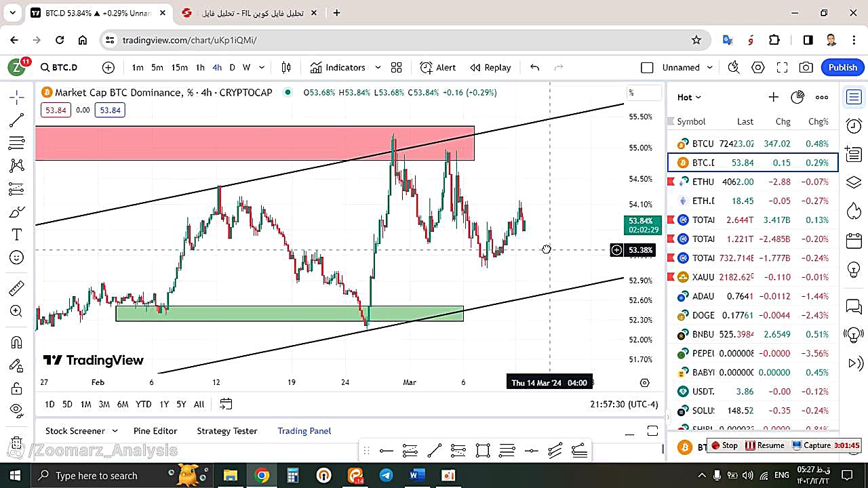868x488 pixels.
Task: Open watchlist three-dot options menu
Action: tap(822, 97)
